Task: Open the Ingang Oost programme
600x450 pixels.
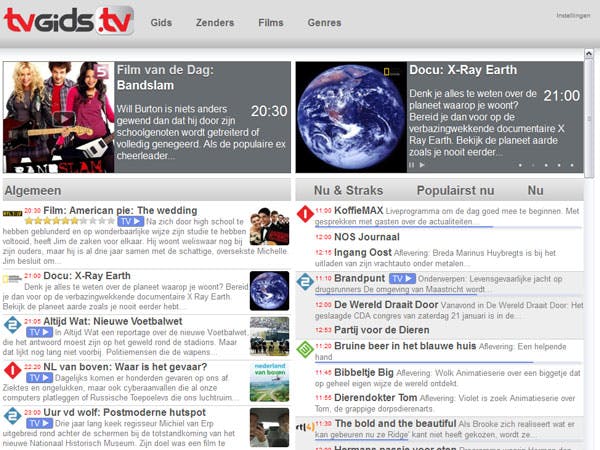Action: point(363,253)
